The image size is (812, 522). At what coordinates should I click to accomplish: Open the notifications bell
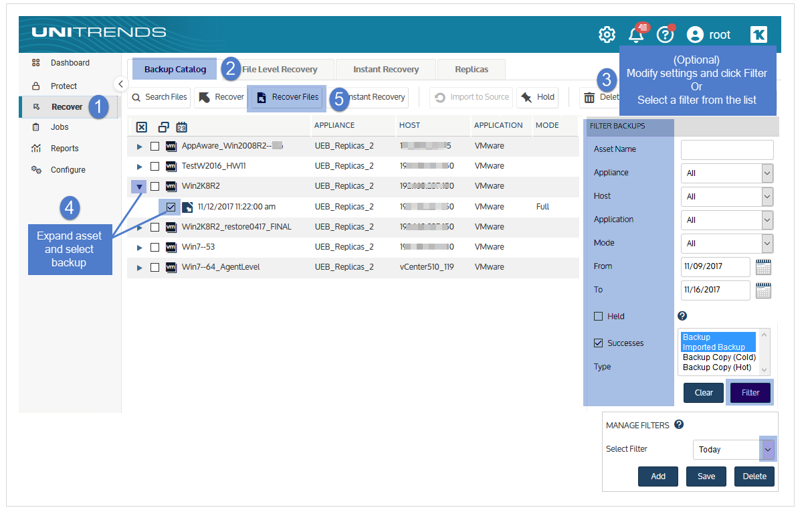[636, 35]
